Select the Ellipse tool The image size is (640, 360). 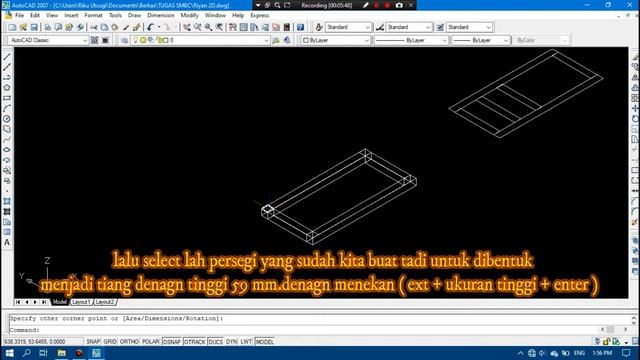[x=7, y=150]
